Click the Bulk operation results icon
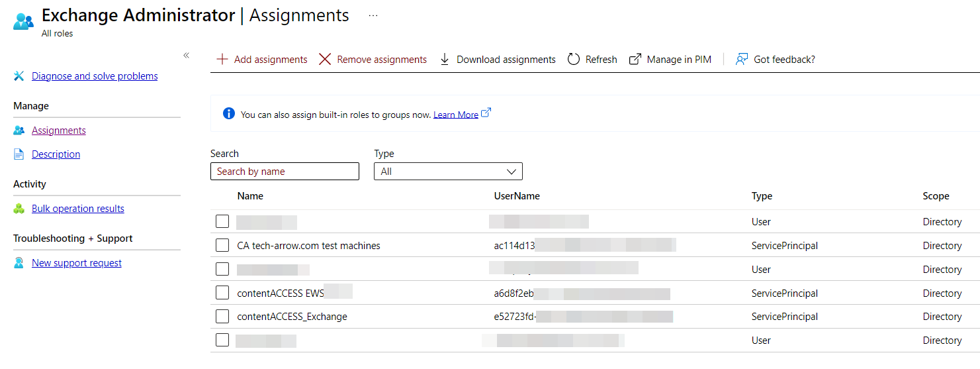Image resolution: width=980 pixels, height=369 pixels. [19, 209]
